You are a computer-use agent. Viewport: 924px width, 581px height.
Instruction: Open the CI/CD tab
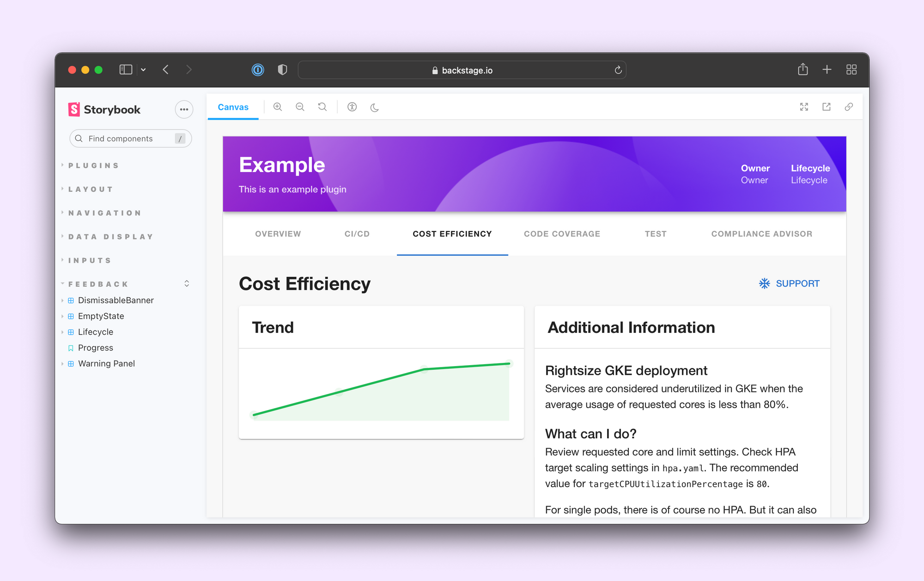[357, 234]
